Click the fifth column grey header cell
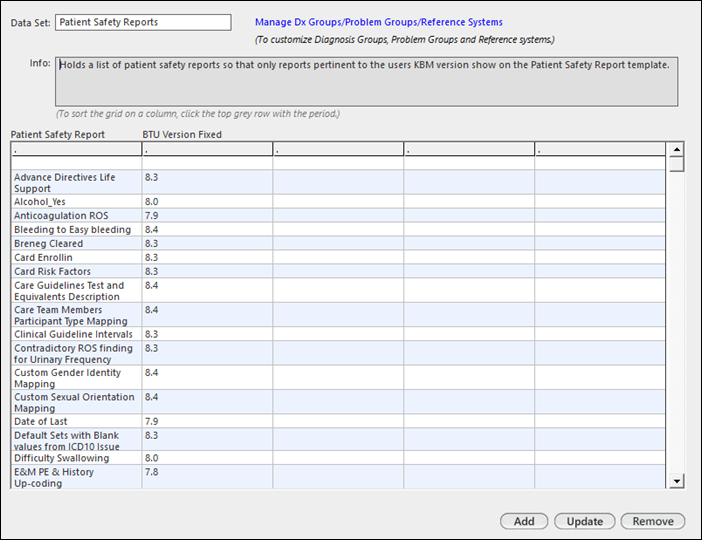Viewport: 702px width, 540px height. [600, 149]
